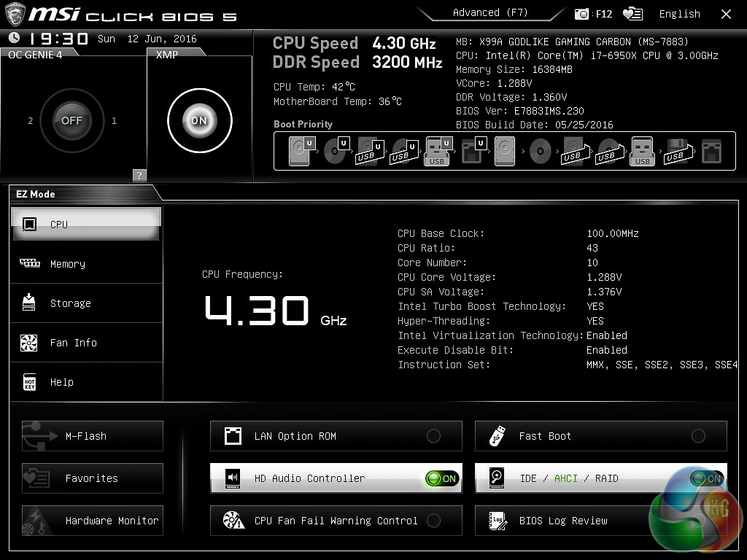Image resolution: width=747 pixels, height=560 pixels.
Task: Enable LAN Option ROM toggle
Action: 433,436
